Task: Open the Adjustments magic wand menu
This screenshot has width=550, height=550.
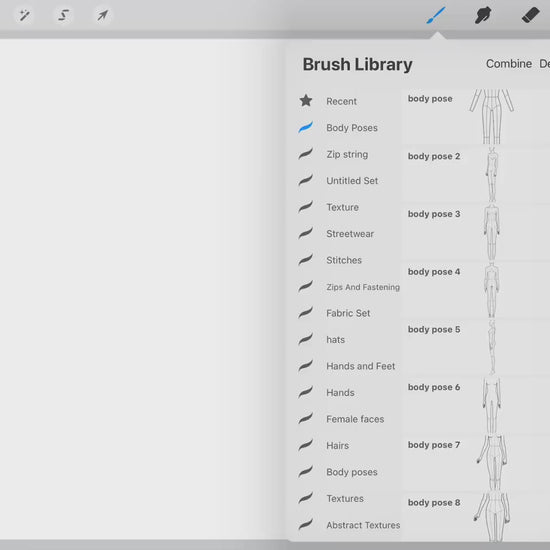Action: click(25, 15)
